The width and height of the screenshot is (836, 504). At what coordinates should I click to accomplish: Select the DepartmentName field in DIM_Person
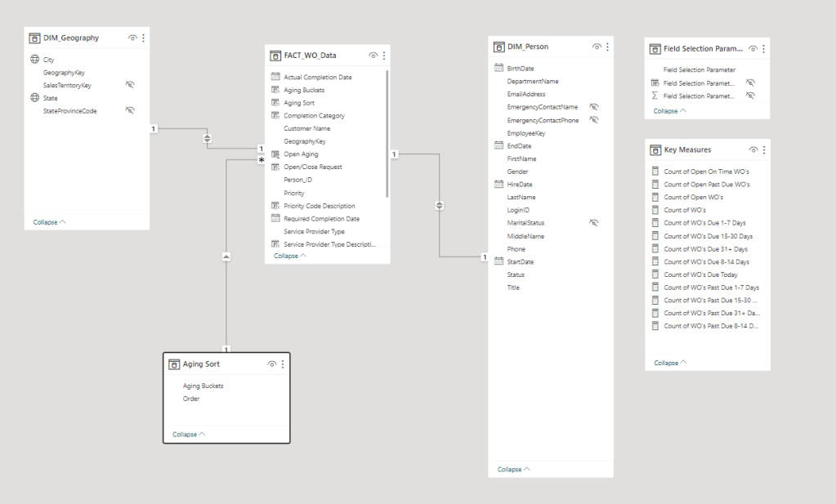click(x=532, y=82)
